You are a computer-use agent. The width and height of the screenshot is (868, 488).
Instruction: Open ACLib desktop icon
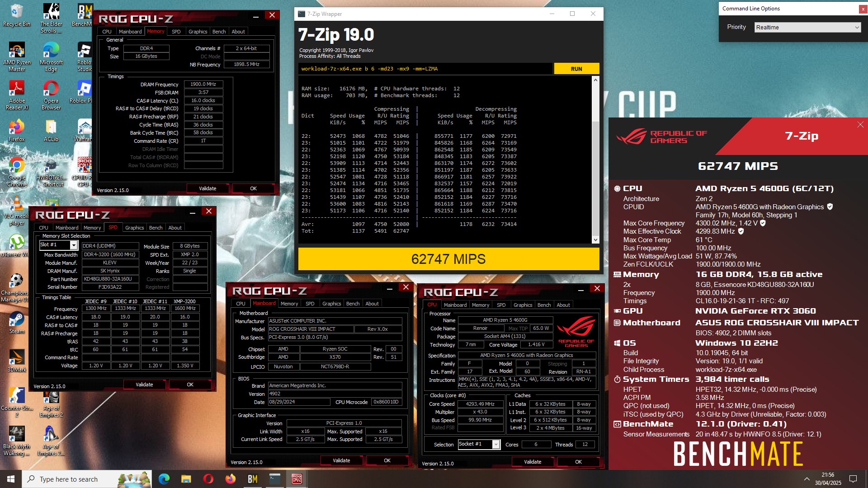tap(51, 130)
